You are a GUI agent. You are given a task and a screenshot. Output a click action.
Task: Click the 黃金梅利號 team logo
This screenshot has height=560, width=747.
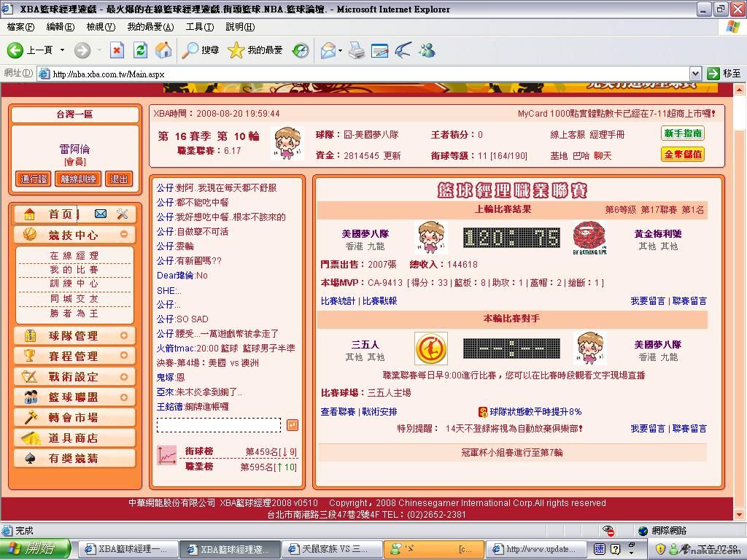[x=589, y=238]
